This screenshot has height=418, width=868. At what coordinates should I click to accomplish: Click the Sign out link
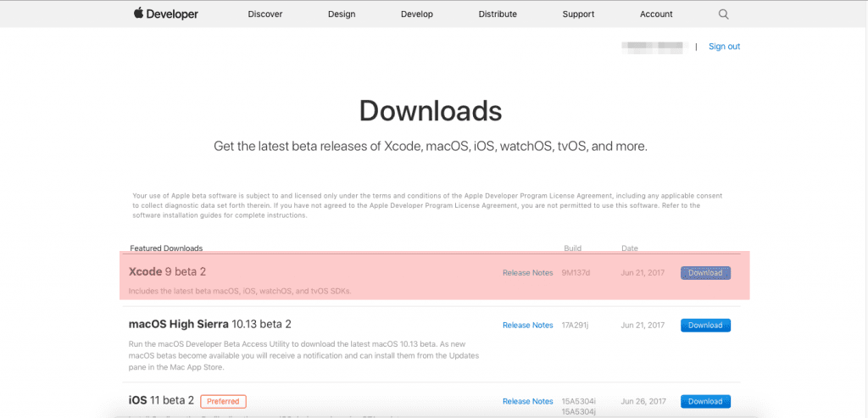click(724, 47)
